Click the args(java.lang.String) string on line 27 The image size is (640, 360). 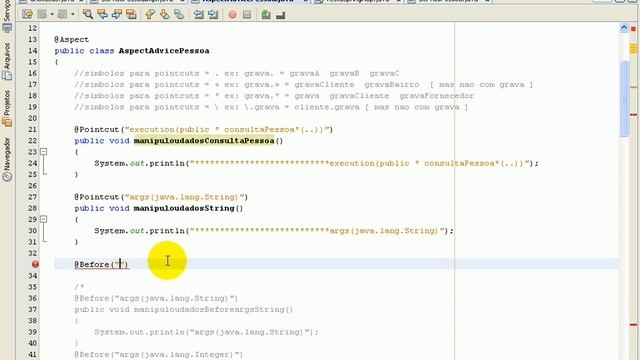coord(184,197)
